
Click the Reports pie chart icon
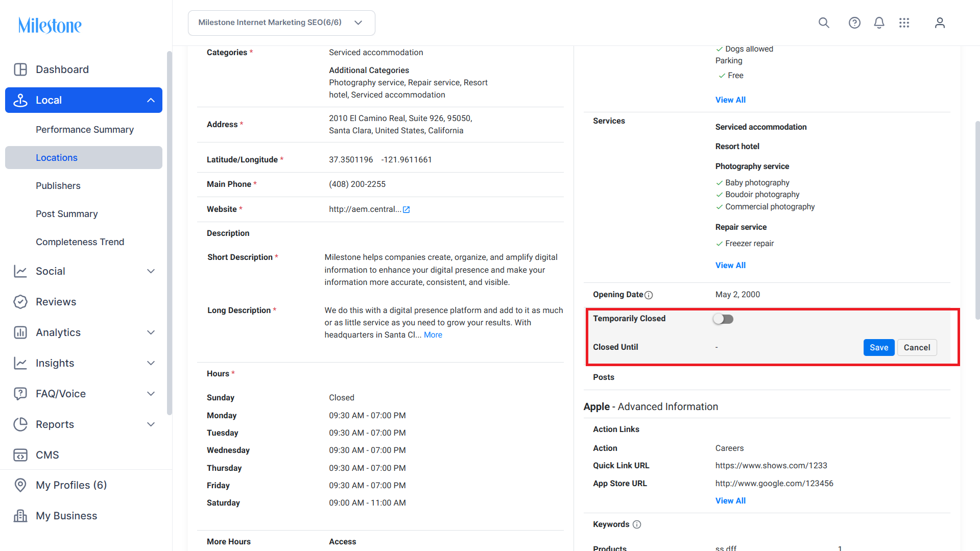coord(20,424)
